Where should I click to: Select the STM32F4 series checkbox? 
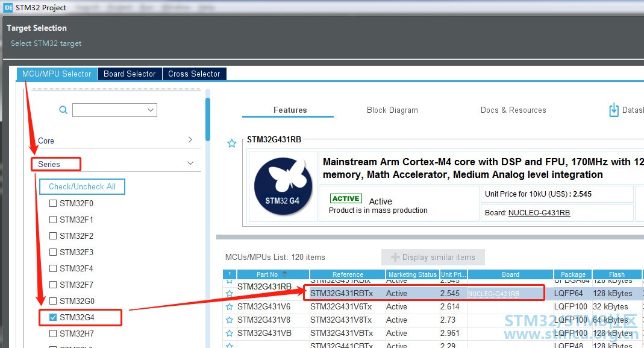pyautogui.click(x=53, y=268)
